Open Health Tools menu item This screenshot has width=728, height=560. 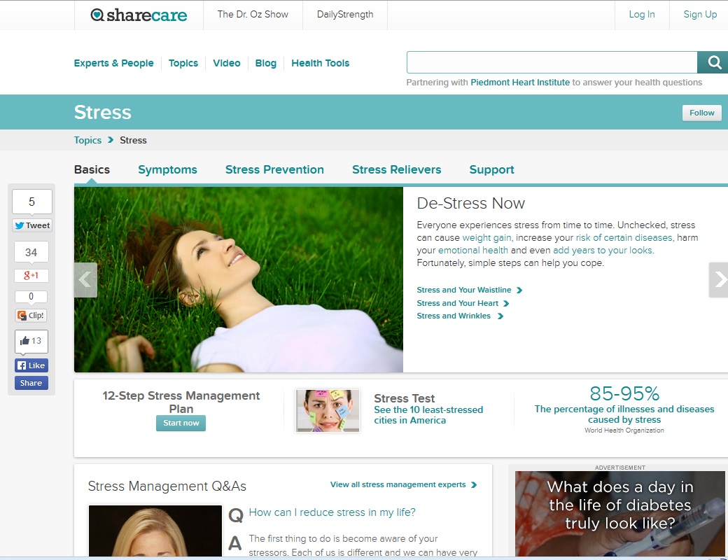[321, 63]
